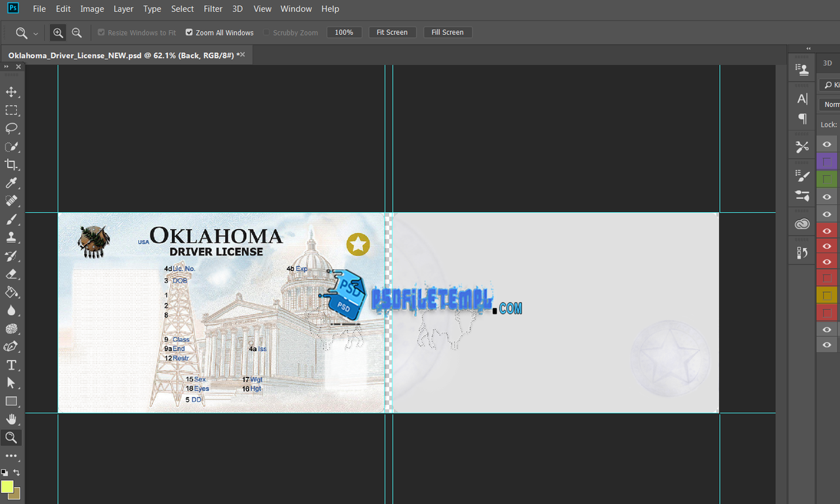Viewport: 840px width, 504px height.
Task: Toggle Resize Windows to Fit checkbox
Action: [101, 32]
